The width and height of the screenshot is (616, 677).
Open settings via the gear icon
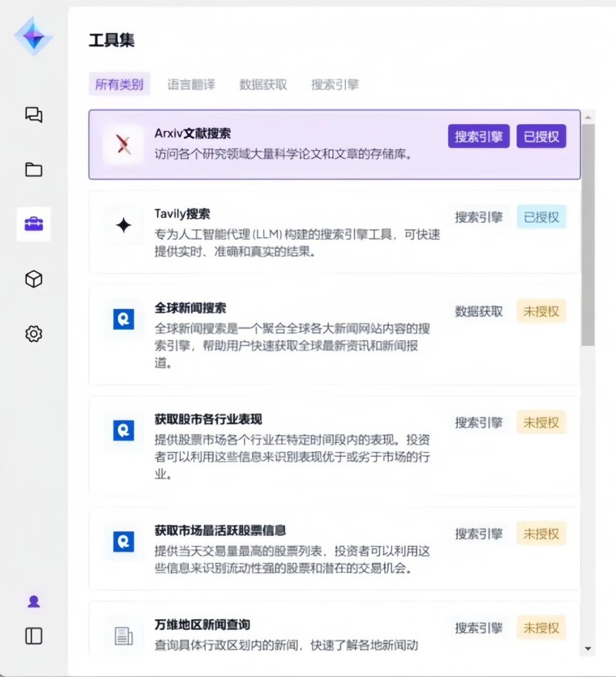[x=33, y=333]
